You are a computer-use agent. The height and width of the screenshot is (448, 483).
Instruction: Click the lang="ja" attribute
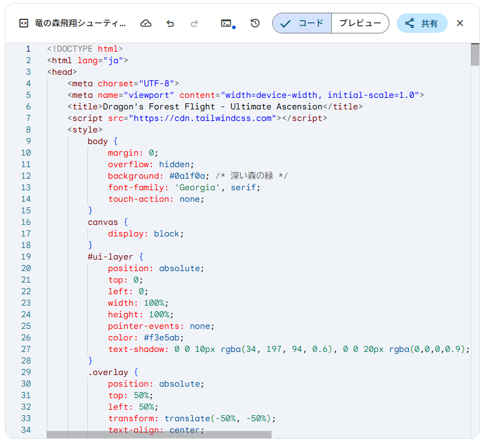tap(100, 60)
